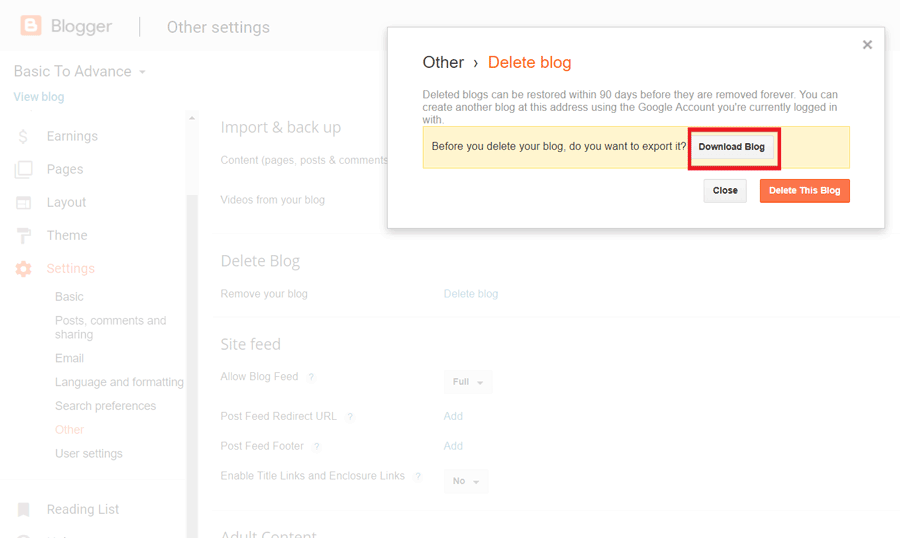This screenshot has width=900, height=538.
Task: Go to User settings
Action: tap(88, 454)
